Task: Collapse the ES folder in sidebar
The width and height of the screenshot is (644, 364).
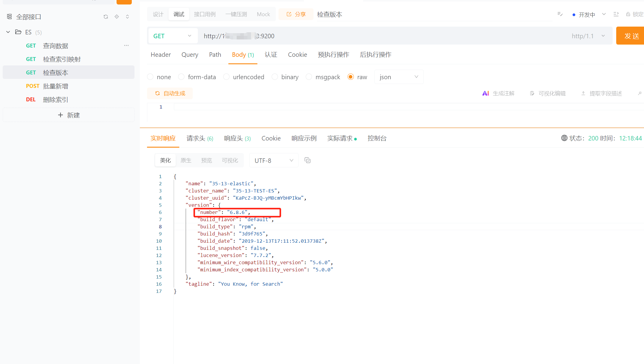Action: coord(8,32)
